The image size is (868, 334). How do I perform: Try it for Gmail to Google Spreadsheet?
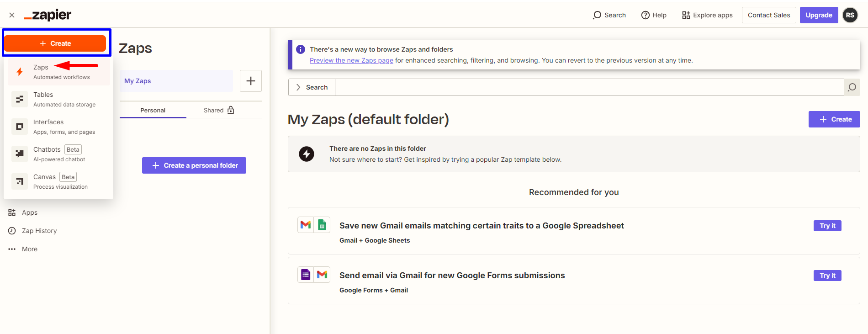point(827,226)
